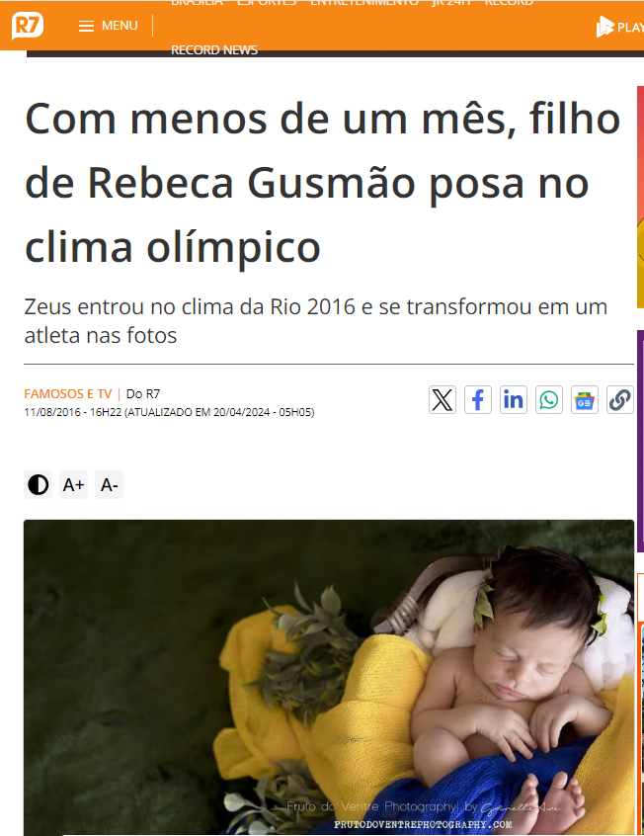The image size is (644, 836).
Task: Open the JR 24H nav item
Action: pos(451,3)
